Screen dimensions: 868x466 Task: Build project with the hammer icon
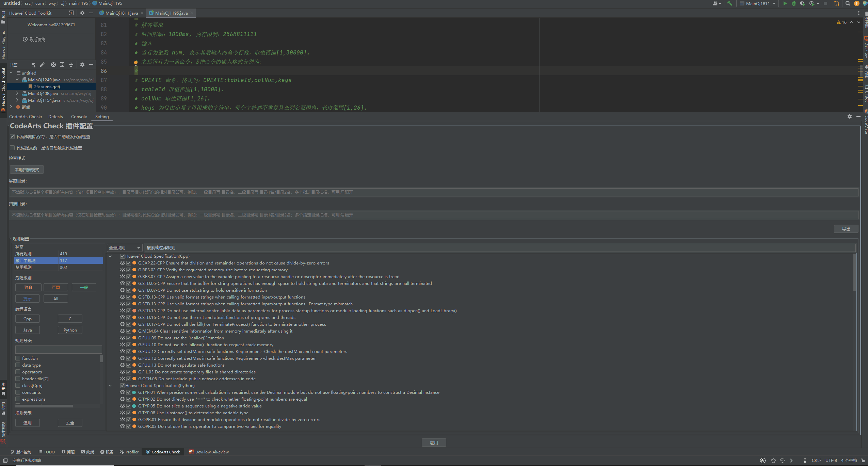point(729,3)
